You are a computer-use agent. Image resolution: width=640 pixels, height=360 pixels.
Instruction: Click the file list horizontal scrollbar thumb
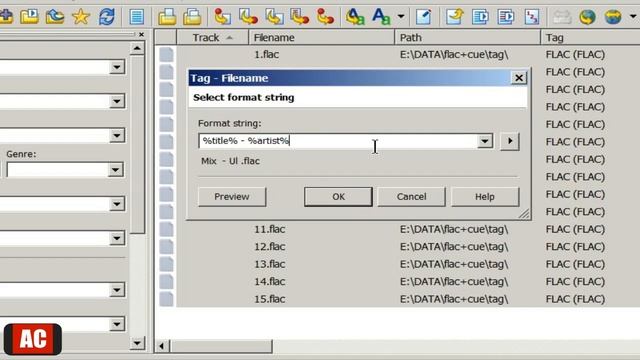(x=221, y=347)
